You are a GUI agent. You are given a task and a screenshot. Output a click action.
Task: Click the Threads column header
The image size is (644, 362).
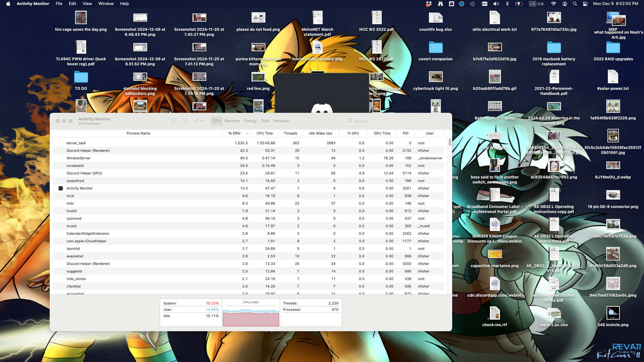[x=290, y=133]
